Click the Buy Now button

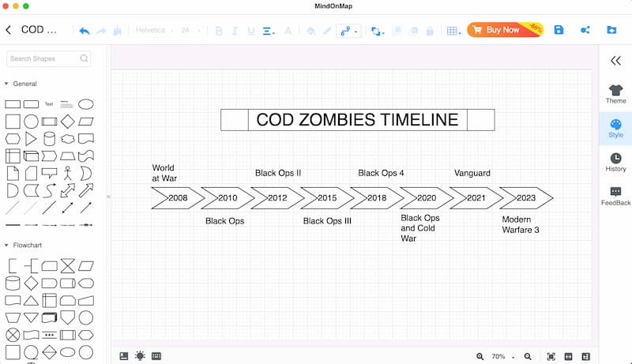point(505,30)
